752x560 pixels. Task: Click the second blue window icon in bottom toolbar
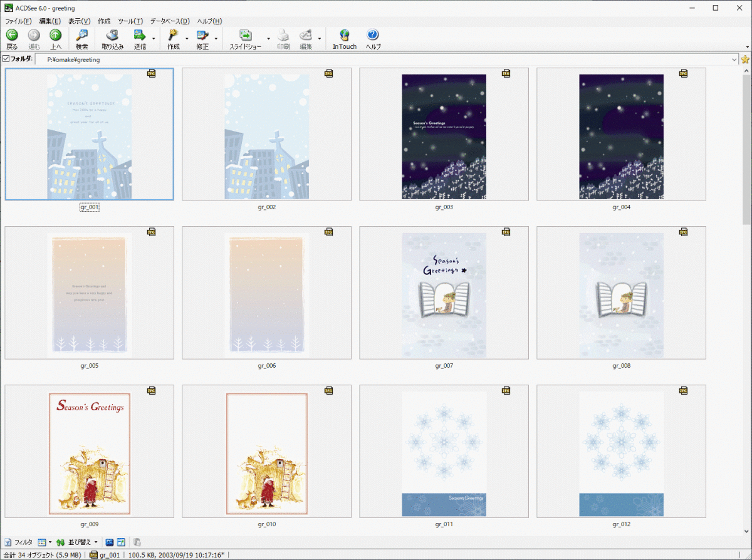[121, 542]
